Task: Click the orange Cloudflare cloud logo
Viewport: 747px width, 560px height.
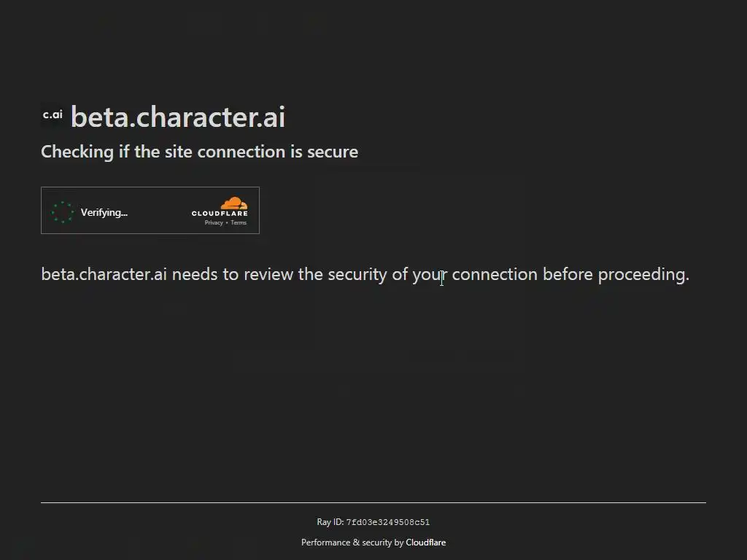Action: tap(233, 203)
